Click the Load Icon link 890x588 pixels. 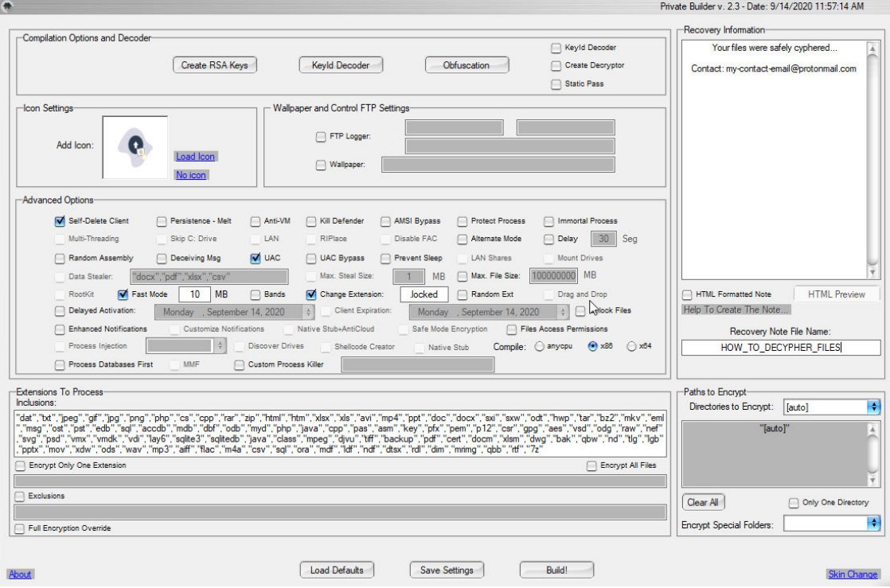(195, 157)
